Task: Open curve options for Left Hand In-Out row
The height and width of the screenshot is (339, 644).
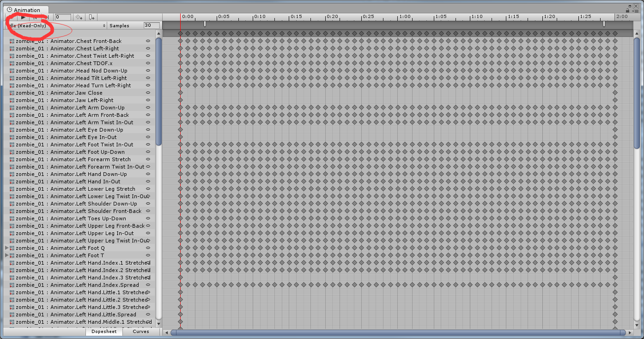Action: pos(148,181)
